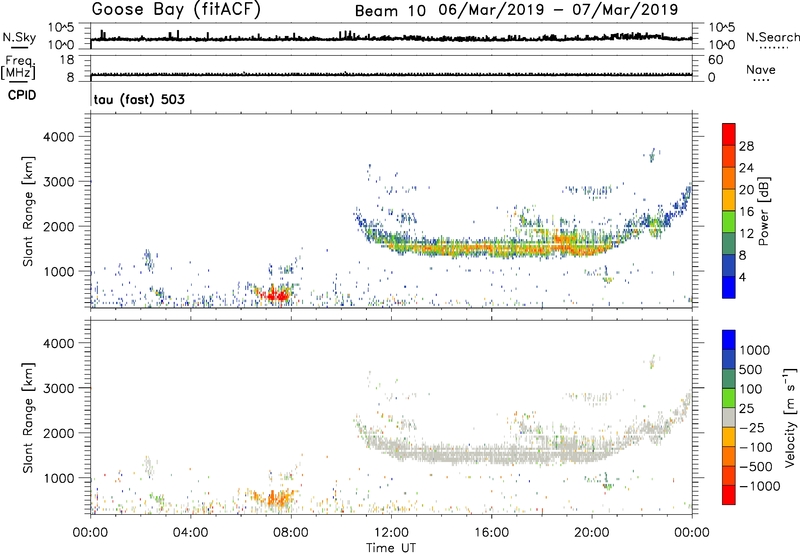
Task: Click the 3000 km tick on the velocity panel
Action: coord(58,388)
